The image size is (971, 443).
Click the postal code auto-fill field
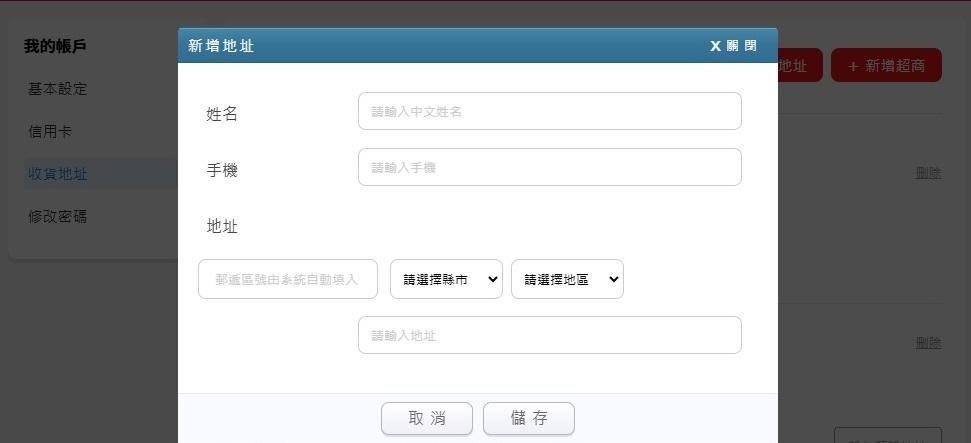(287, 279)
